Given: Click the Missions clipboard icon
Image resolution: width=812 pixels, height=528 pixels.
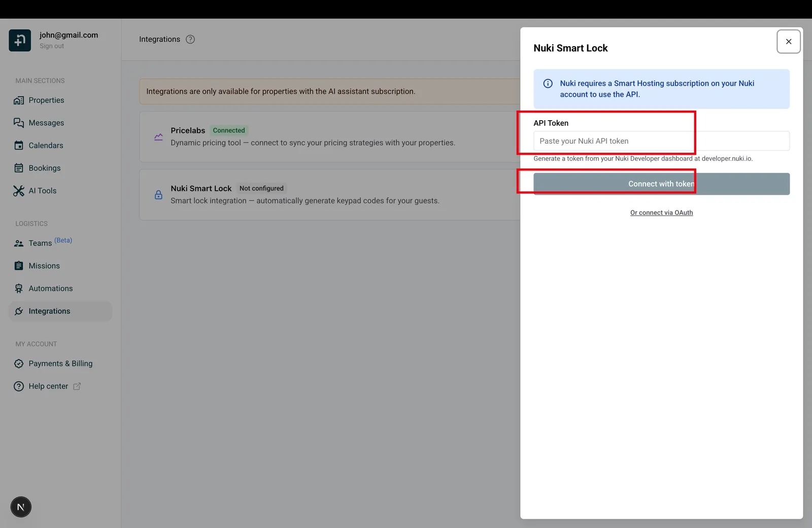Looking at the screenshot, I should (19, 266).
